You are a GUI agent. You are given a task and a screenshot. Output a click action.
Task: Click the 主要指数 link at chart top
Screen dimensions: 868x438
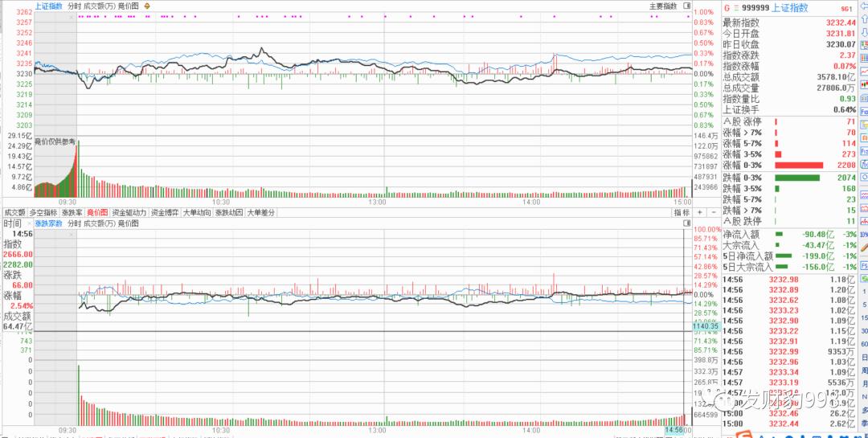tap(663, 6)
